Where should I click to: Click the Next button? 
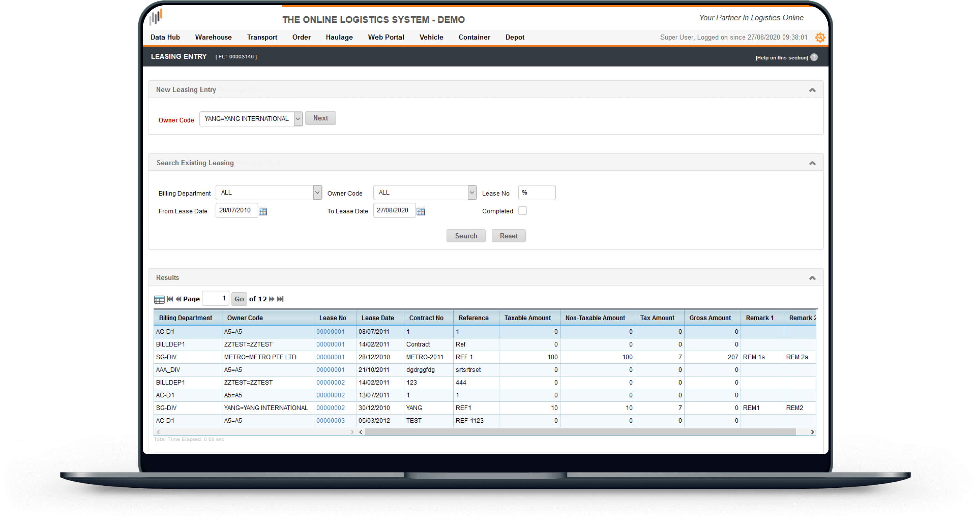click(x=321, y=118)
